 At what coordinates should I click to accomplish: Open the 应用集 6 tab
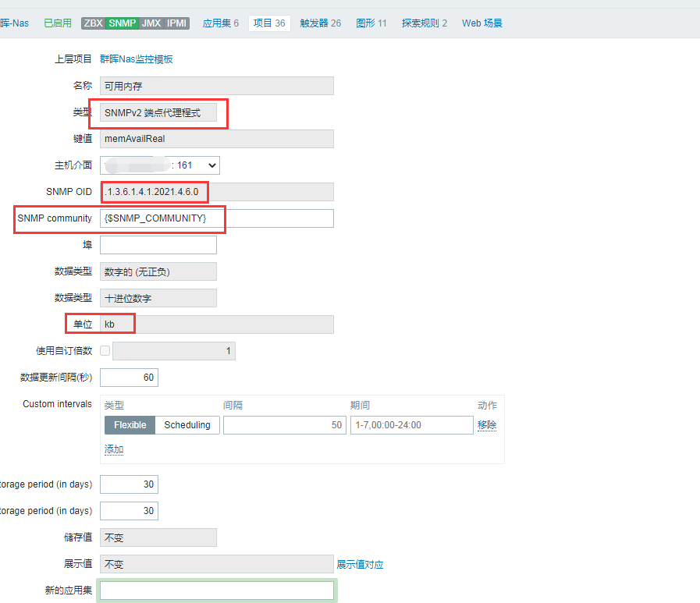point(221,23)
